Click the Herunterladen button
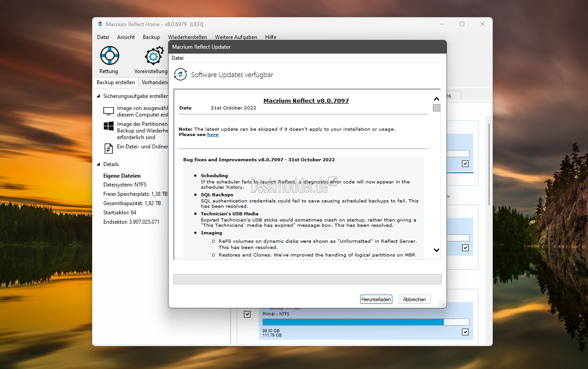This screenshot has height=369, width=588. pos(376,299)
